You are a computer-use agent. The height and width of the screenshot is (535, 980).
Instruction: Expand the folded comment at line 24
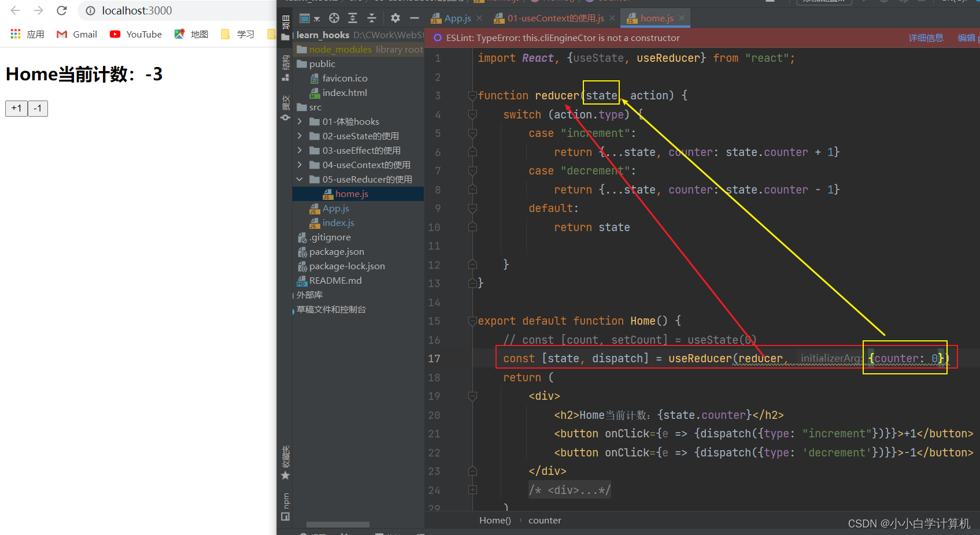[x=472, y=490]
